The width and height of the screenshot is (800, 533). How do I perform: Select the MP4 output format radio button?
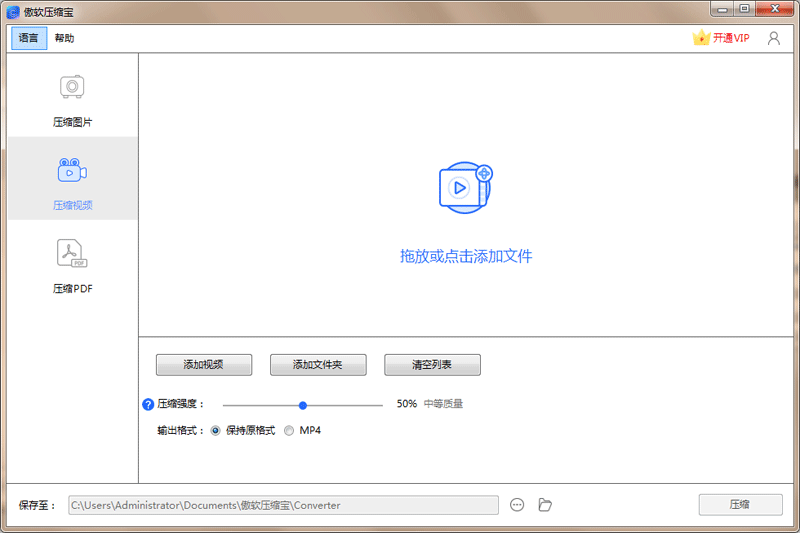click(290, 431)
